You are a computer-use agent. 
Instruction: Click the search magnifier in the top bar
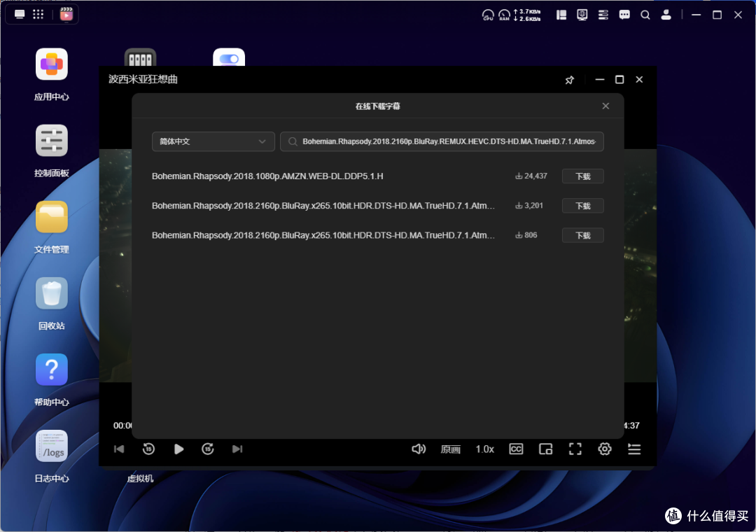[x=645, y=15]
